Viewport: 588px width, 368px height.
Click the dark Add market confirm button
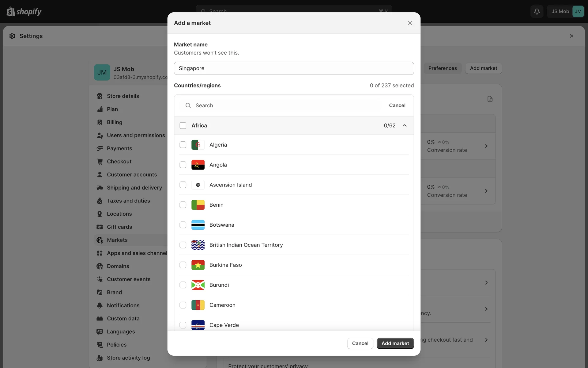point(395,343)
